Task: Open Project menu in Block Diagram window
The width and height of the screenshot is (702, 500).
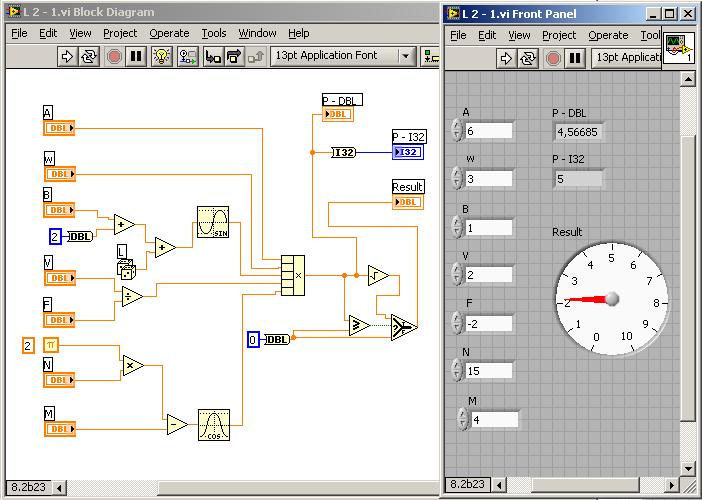Action: (x=120, y=33)
